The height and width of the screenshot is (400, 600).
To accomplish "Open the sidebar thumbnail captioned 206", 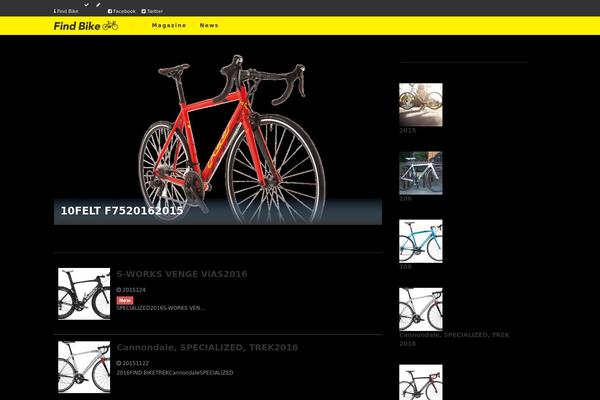I will (421, 173).
